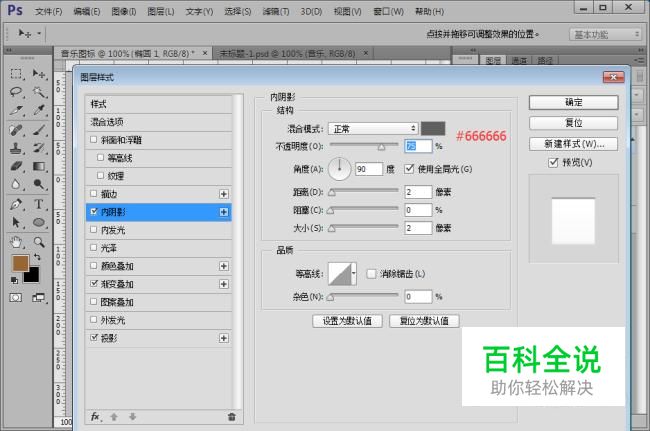Image resolution: width=650 pixels, height=431 pixels.
Task: Select the Brush tool
Action: coord(39,130)
